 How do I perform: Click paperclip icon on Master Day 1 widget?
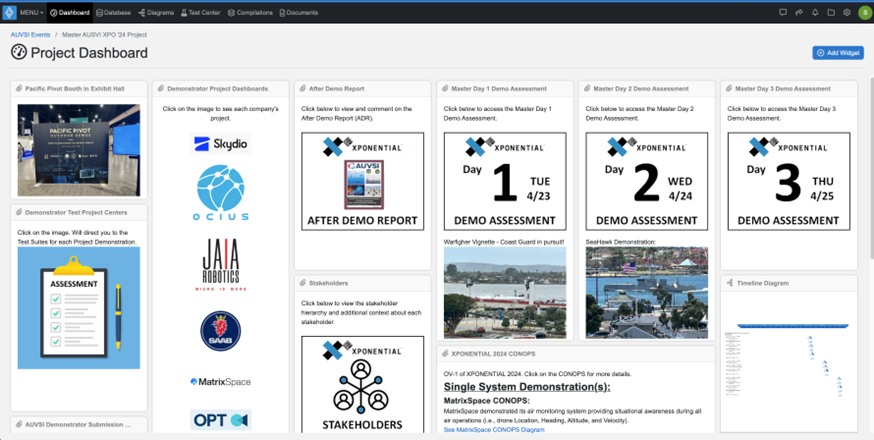tap(445, 89)
